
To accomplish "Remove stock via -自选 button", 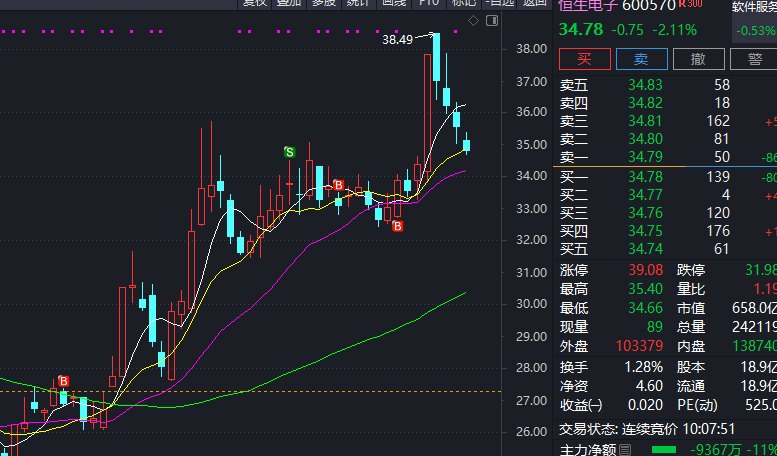I will coord(499,2).
